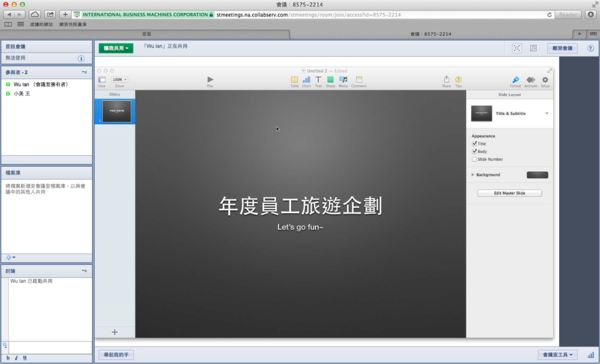Add a Text box in Keynote
This screenshot has height=364, width=600.
318,79
